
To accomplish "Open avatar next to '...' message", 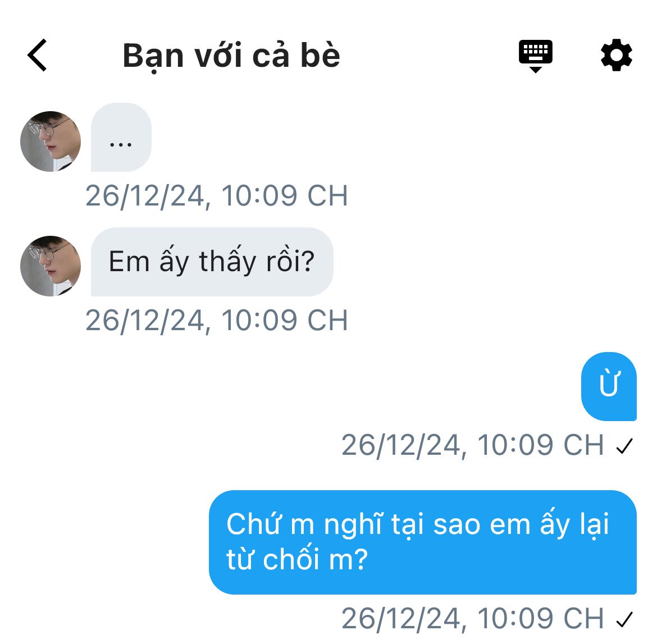I will [x=51, y=141].
